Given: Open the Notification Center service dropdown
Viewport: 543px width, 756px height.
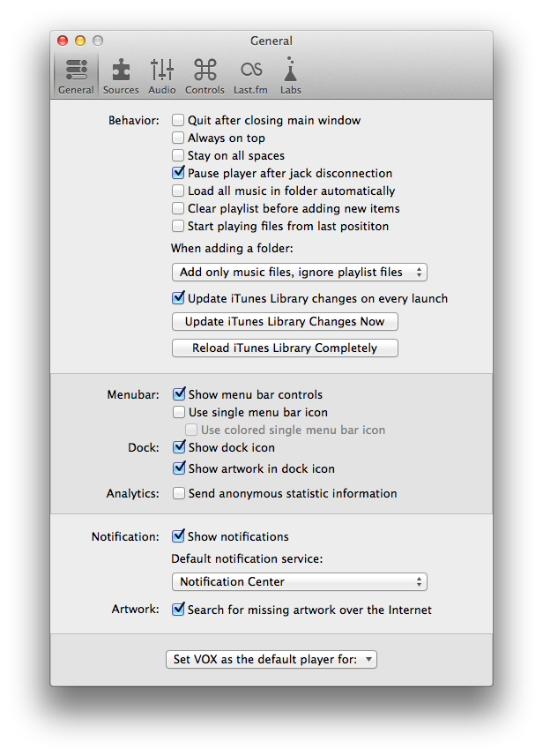Looking at the screenshot, I should [299, 582].
